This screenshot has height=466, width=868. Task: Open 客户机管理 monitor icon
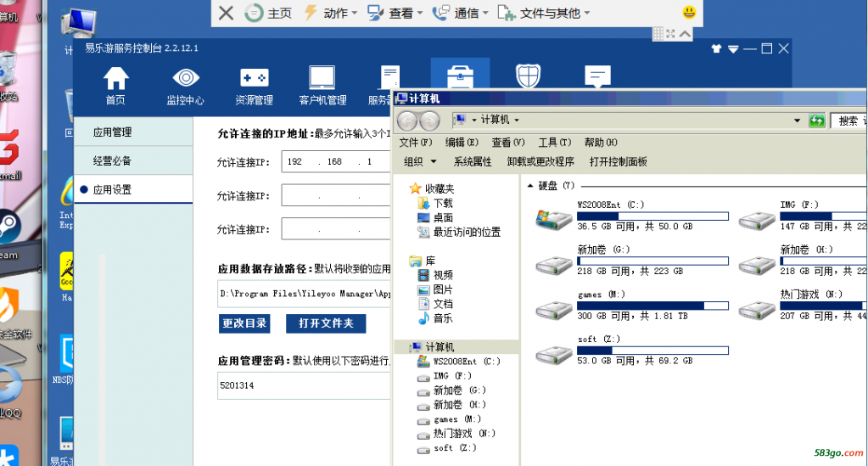click(x=322, y=77)
